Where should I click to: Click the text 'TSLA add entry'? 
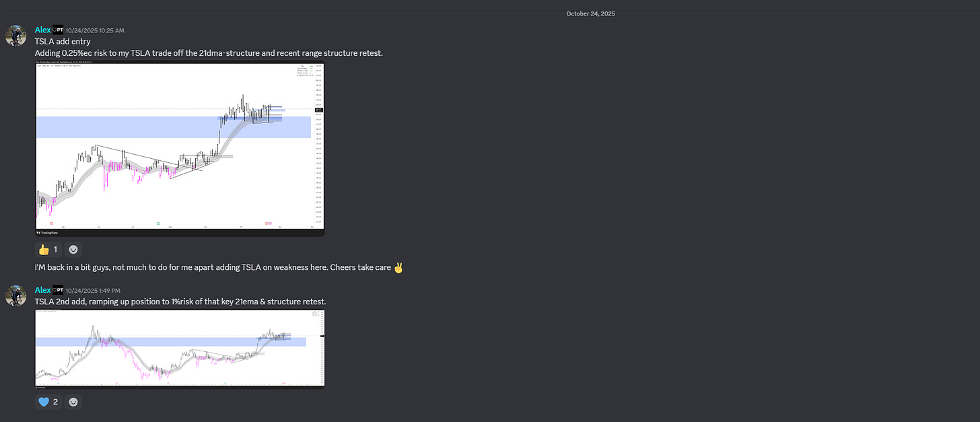[x=64, y=42]
